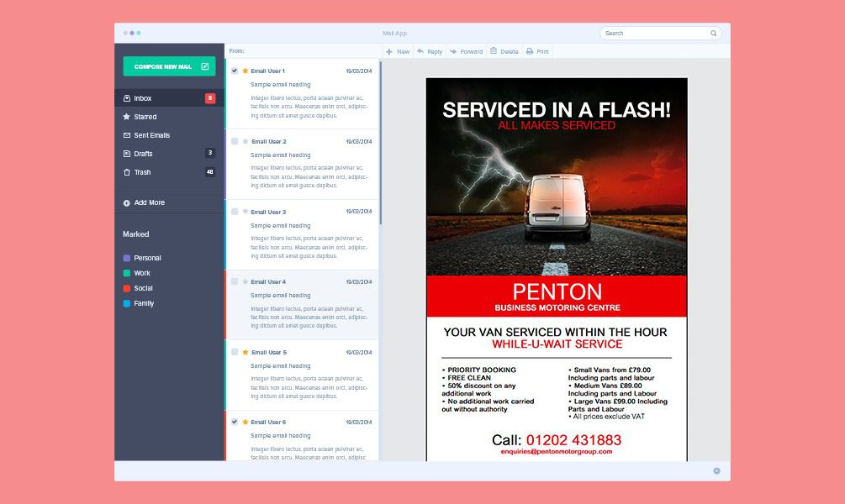Click the Reply arrow icon

tap(420, 51)
